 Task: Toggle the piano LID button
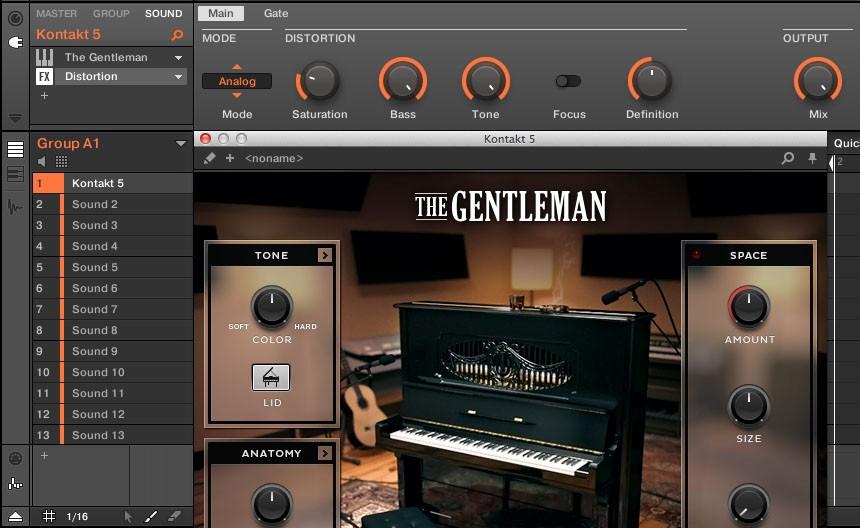click(x=270, y=377)
